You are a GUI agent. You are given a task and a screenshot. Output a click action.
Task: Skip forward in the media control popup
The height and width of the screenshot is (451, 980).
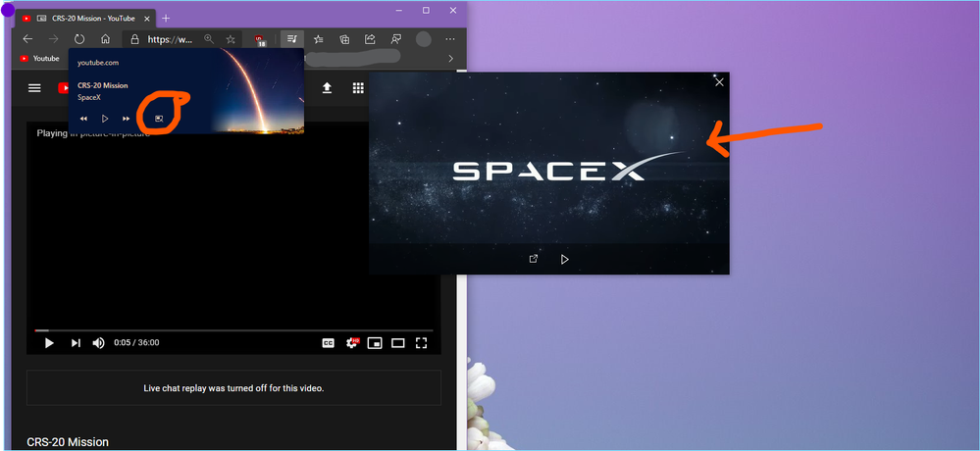pyautogui.click(x=127, y=118)
